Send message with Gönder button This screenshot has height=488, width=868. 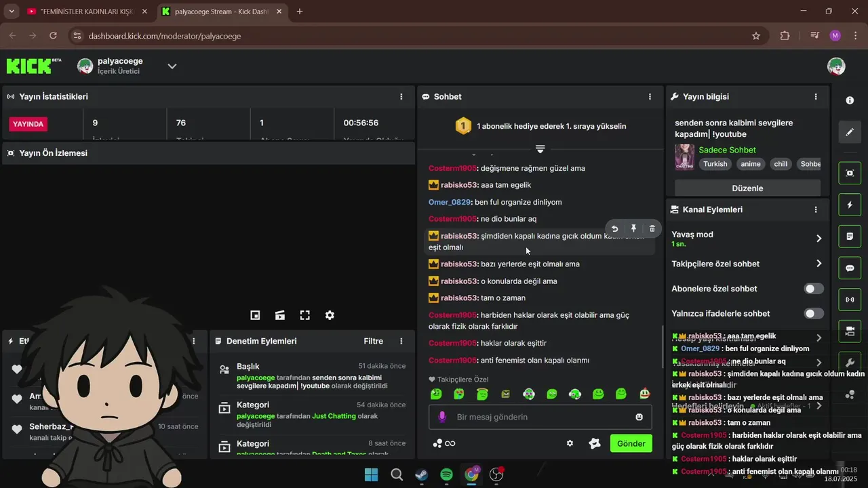pyautogui.click(x=631, y=443)
